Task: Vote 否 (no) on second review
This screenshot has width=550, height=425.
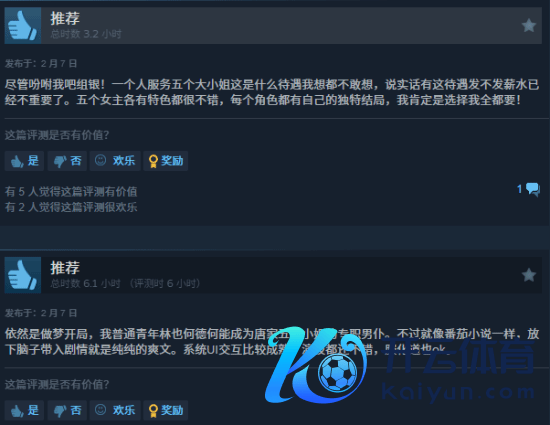Action: click(x=67, y=410)
